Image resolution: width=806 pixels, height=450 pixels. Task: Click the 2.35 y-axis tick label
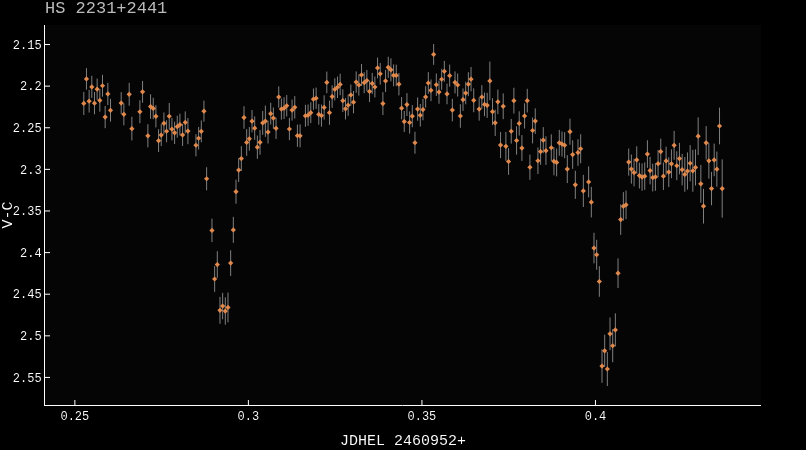click(x=26, y=211)
